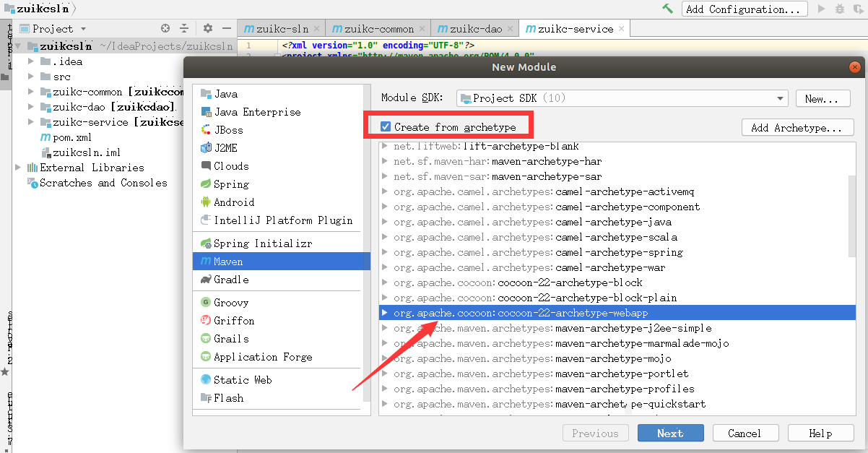Screen dimensions: 868x453
Task: Click the Next button
Action: point(670,433)
